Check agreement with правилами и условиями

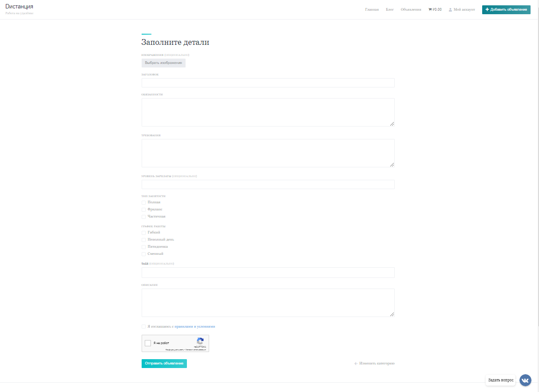pos(143,326)
